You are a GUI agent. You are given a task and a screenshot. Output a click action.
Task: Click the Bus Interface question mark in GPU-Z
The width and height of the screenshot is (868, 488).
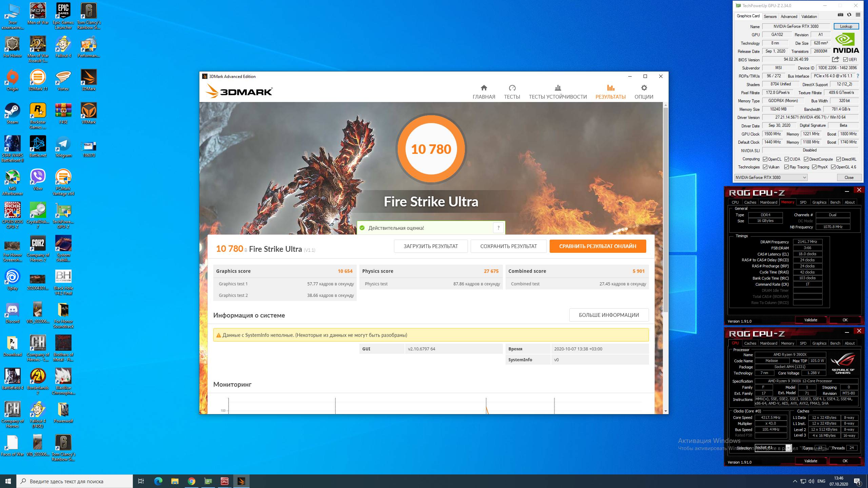pyautogui.click(x=858, y=76)
